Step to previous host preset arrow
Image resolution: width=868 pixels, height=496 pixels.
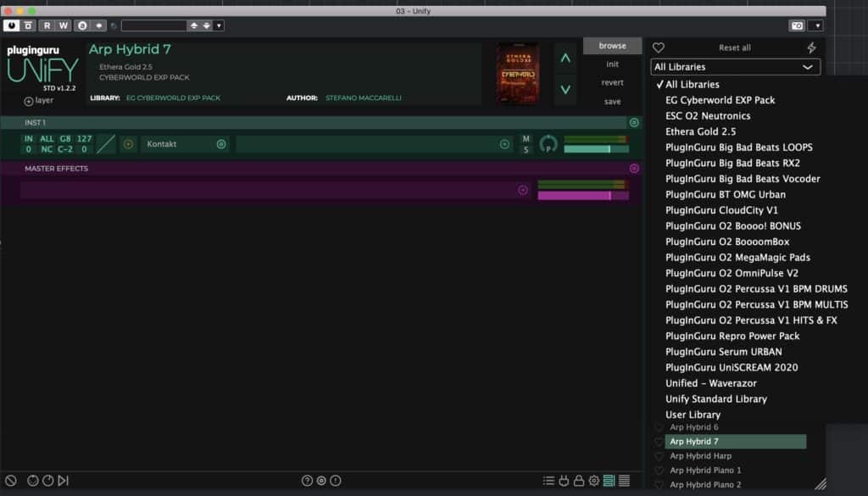point(194,25)
